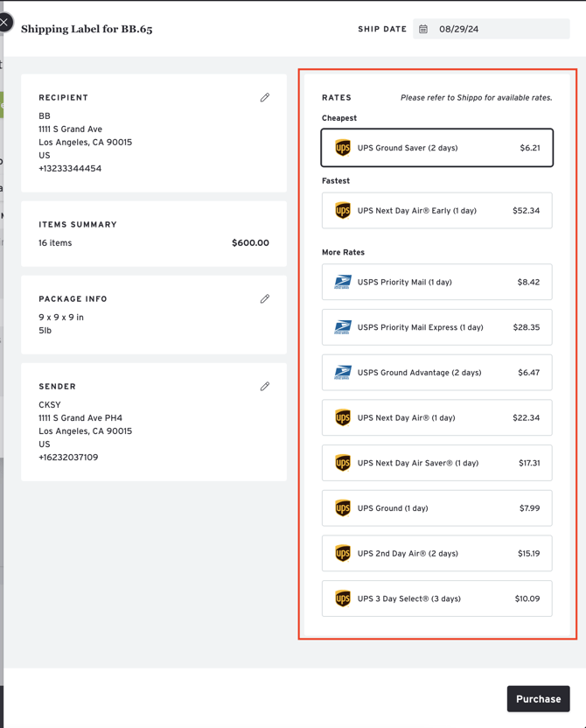The width and height of the screenshot is (586, 728).
Task: Edit the Recipient details with pencil icon
Action: click(x=265, y=98)
